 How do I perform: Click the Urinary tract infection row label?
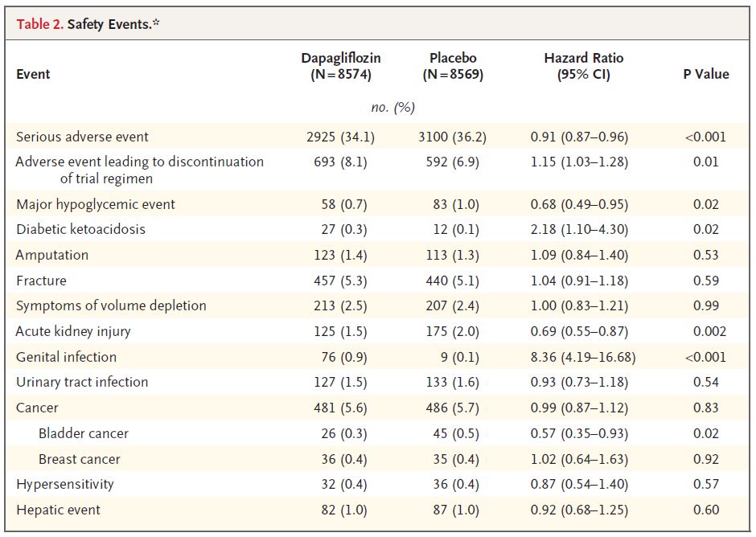click(x=82, y=382)
